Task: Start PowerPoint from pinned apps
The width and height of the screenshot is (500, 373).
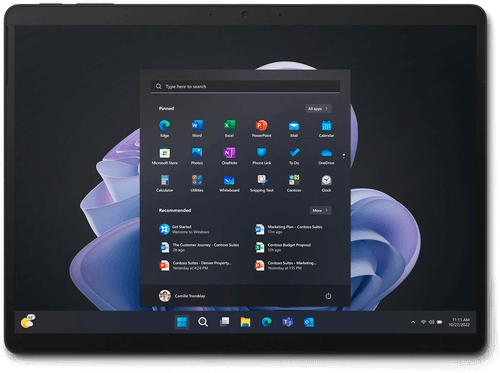Action: coord(261,128)
